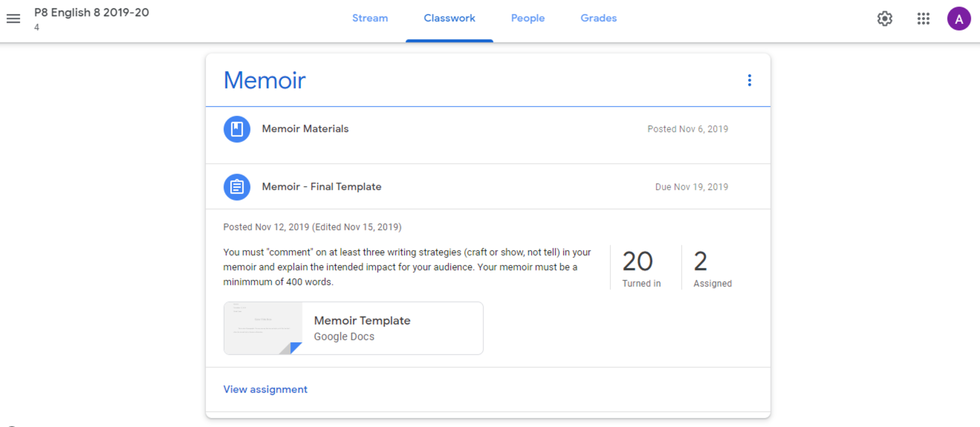Select the Classwork tab

coord(449,18)
